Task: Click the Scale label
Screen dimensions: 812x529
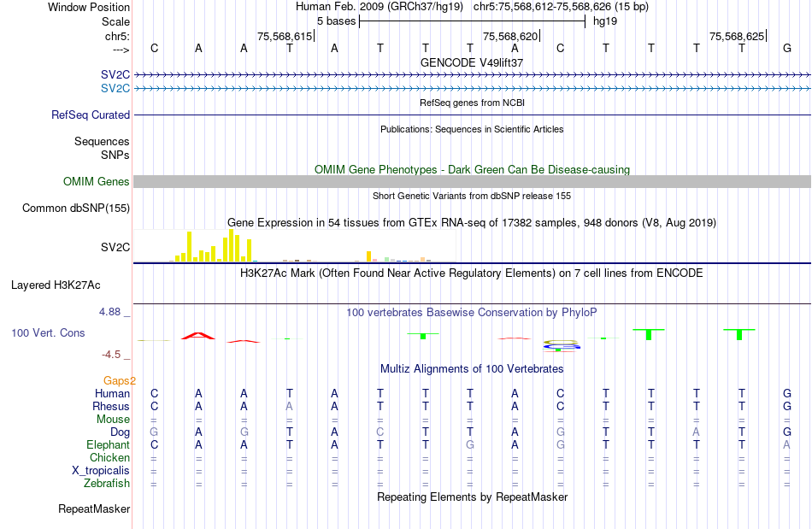Action: pyautogui.click(x=115, y=21)
